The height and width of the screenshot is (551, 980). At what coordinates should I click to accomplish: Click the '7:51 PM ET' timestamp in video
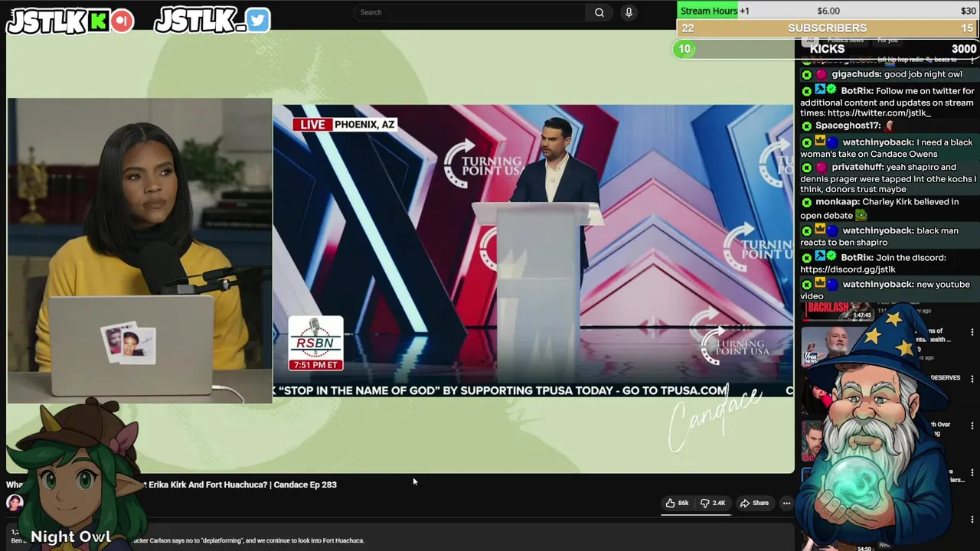click(315, 365)
